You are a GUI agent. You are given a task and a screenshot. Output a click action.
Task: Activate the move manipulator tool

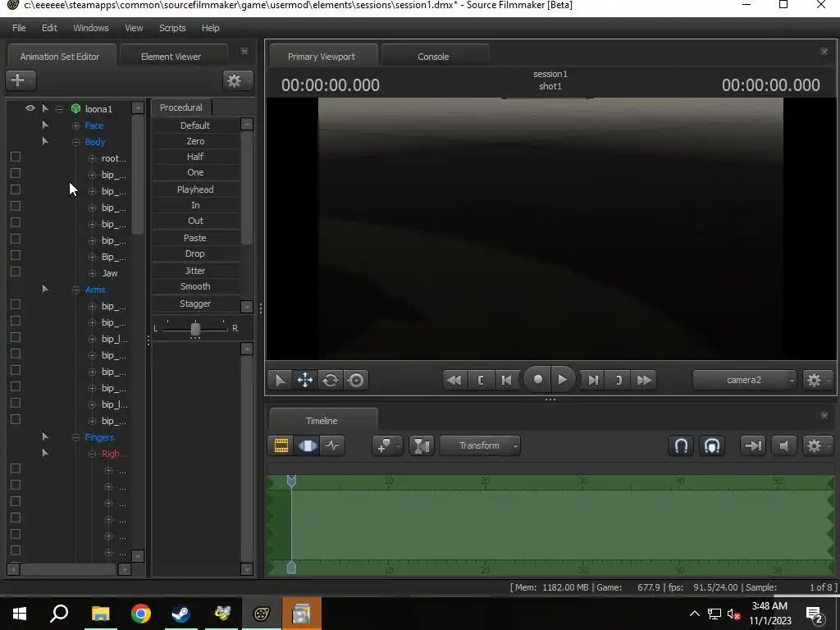305,381
